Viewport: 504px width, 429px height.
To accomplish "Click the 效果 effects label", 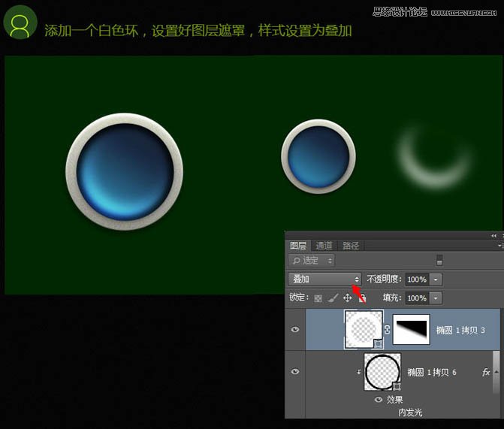I will (x=394, y=400).
